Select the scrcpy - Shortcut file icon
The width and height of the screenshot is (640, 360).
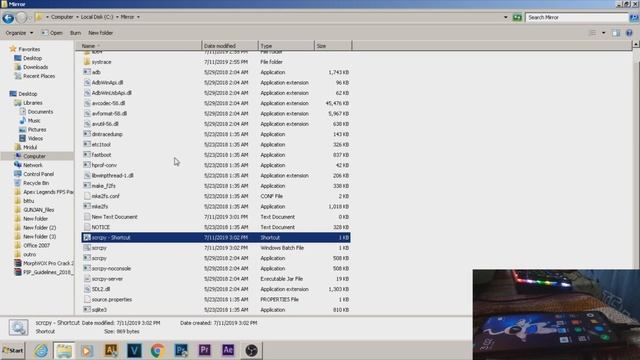tap(87, 237)
